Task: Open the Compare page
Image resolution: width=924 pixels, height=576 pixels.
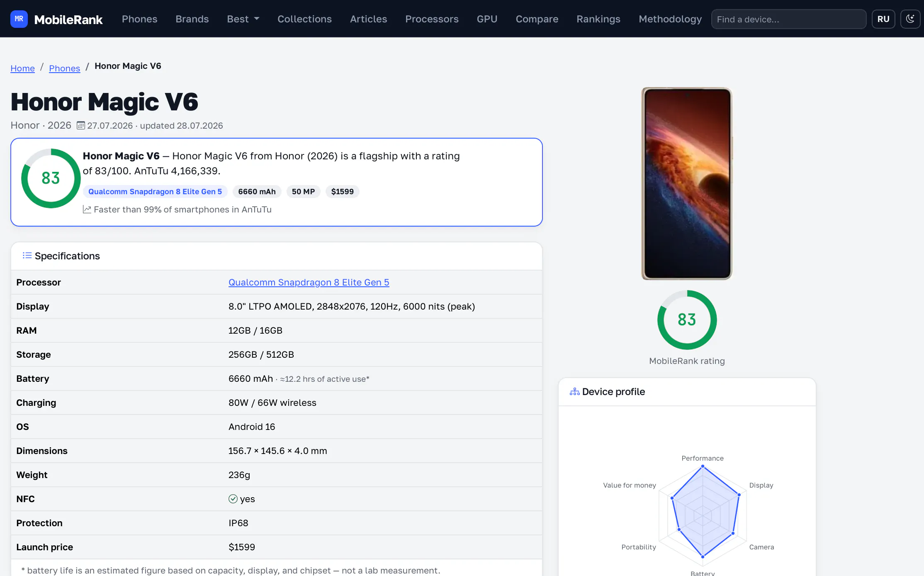Action: (537, 19)
